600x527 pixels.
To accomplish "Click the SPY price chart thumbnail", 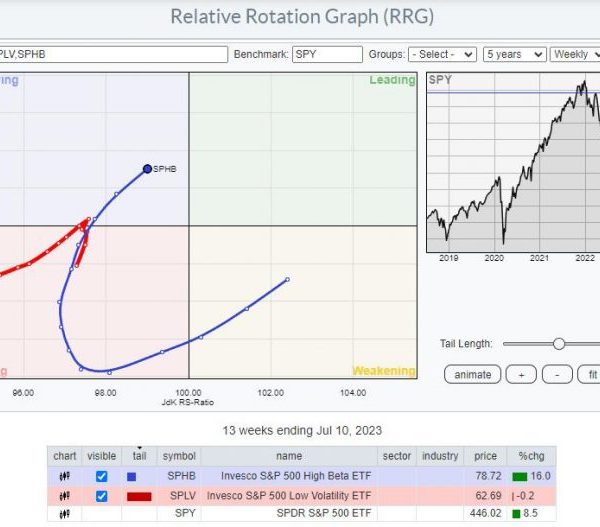I will click(x=513, y=162).
